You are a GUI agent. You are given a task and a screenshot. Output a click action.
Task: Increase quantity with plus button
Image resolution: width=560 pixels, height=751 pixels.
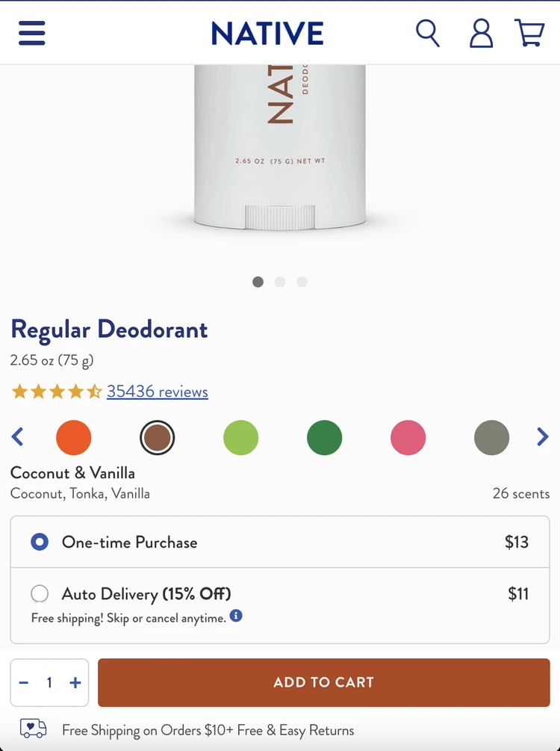(75, 682)
